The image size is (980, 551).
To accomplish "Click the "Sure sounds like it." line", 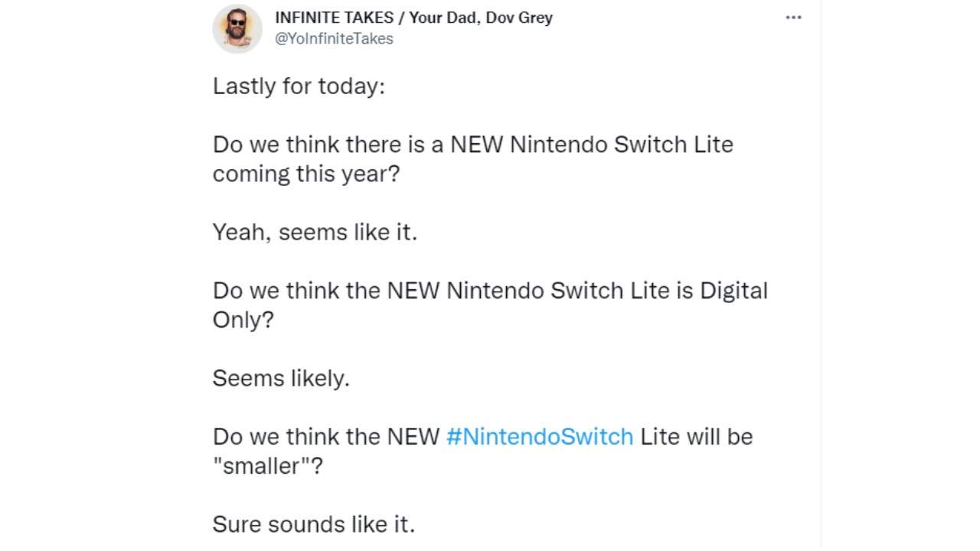I will pyautogui.click(x=313, y=524).
